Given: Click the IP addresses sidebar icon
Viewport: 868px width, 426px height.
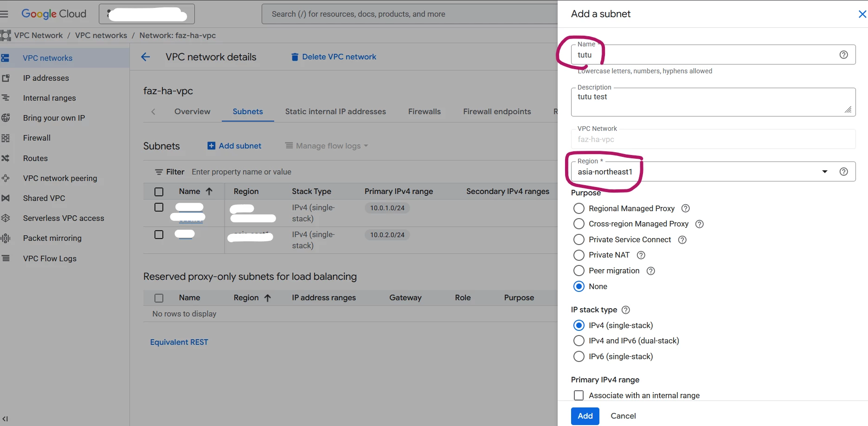Looking at the screenshot, I should pyautogui.click(x=6, y=78).
